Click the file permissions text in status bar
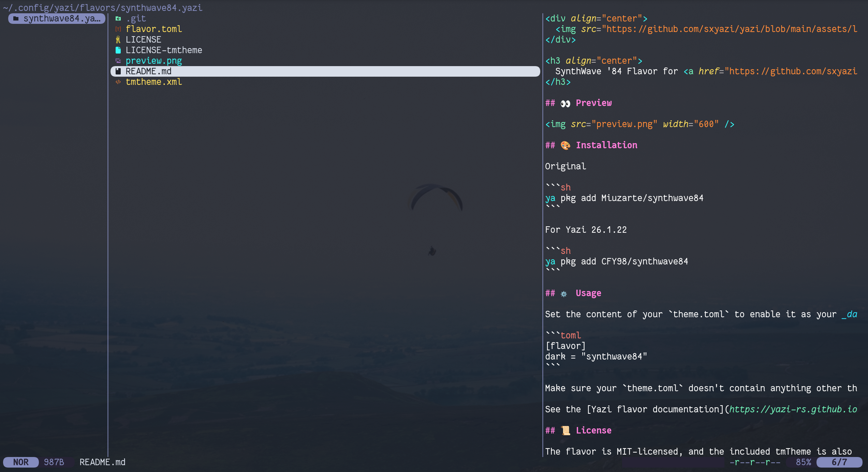 coord(755,462)
